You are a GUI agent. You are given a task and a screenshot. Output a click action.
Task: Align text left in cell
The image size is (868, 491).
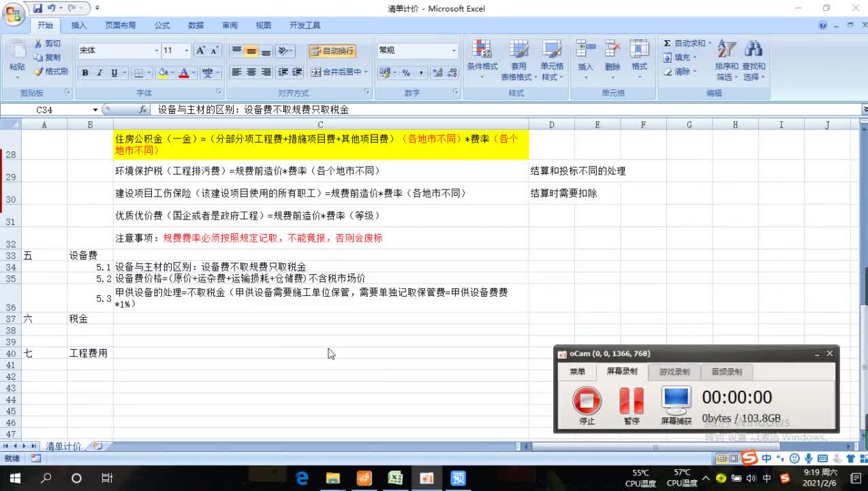236,72
